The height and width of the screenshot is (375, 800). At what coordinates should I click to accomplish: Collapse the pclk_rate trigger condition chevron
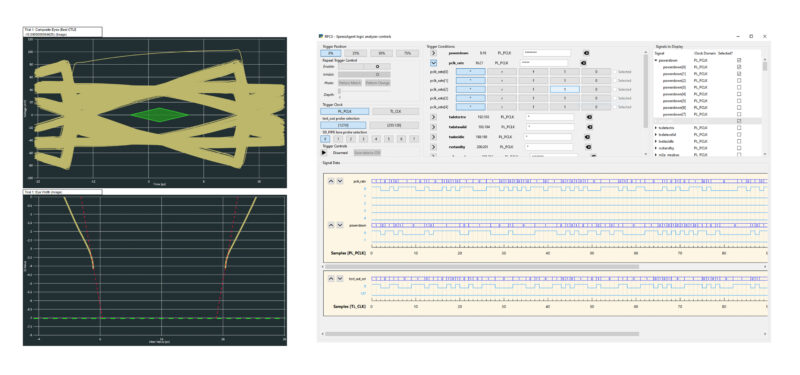434,63
